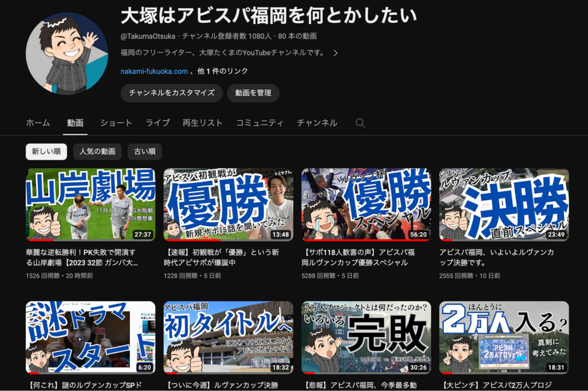
Task: Select the 動画 tab
Action: coord(75,123)
